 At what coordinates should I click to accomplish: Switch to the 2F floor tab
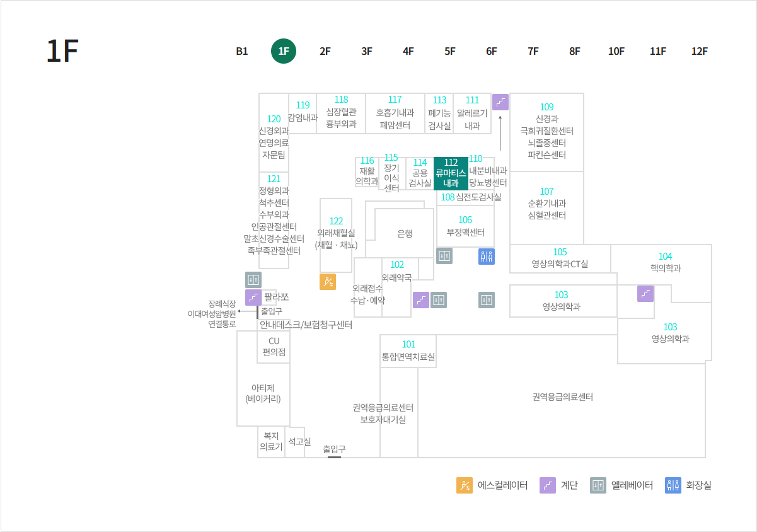tap(325, 52)
